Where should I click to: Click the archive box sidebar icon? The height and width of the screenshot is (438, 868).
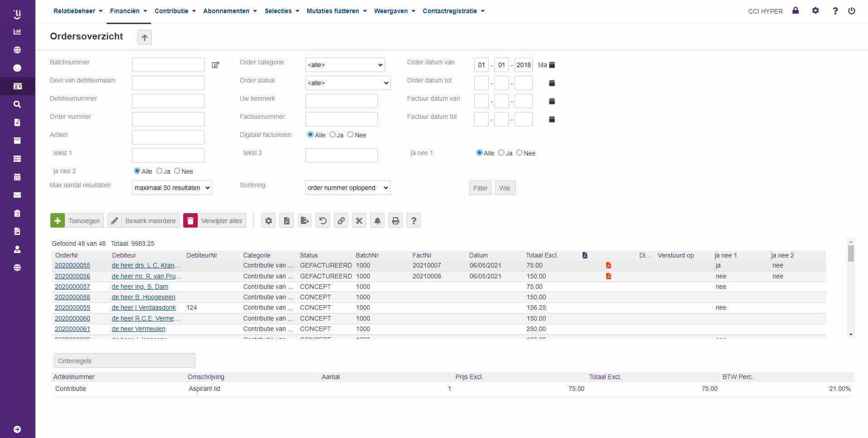coord(17,141)
